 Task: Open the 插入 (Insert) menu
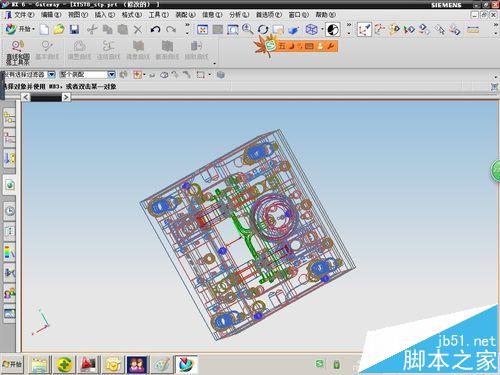coord(105,15)
